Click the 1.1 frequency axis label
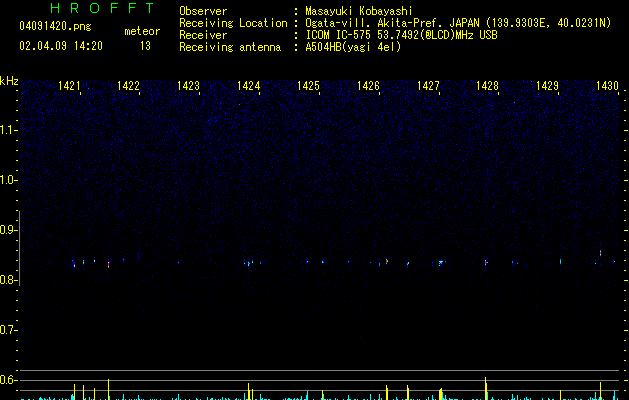The width and height of the screenshot is (629, 400). coord(8,130)
